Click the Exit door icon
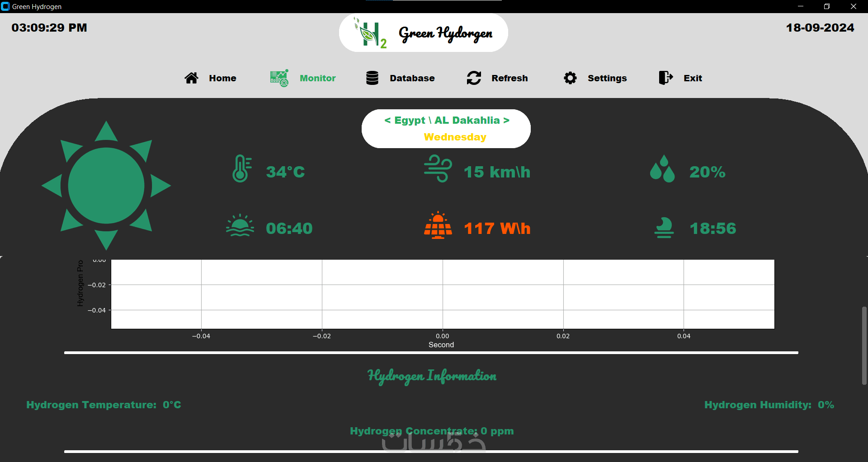868x462 pixels. tap(665, 78)
